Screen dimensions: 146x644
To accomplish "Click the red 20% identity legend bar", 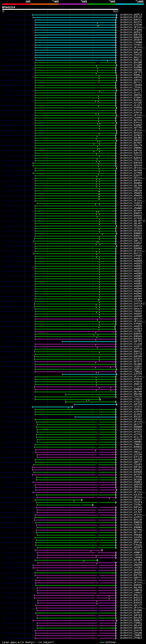I will [x=16, y=4].
